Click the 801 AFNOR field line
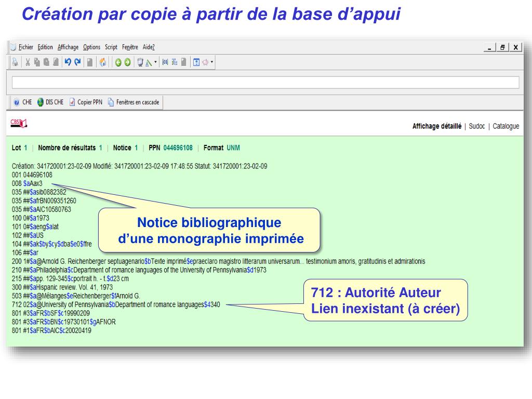Screen dimensions: 532x399 (64, 322)
